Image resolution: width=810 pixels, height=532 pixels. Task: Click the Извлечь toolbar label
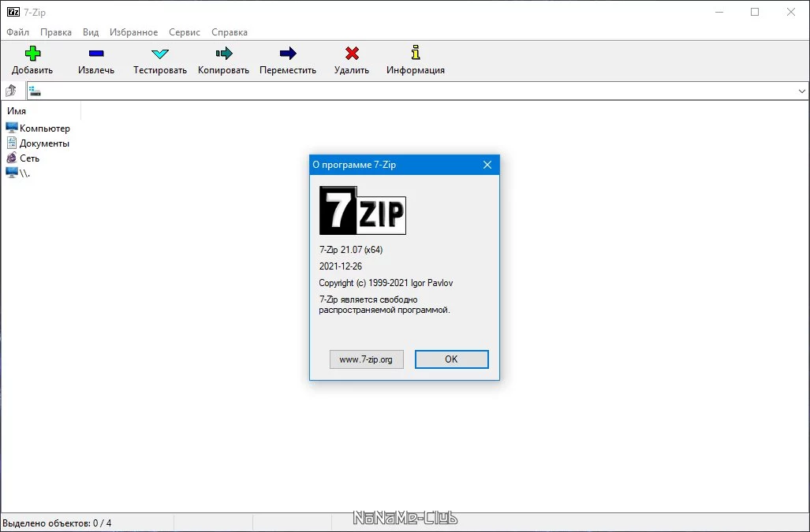click(96, 70)
